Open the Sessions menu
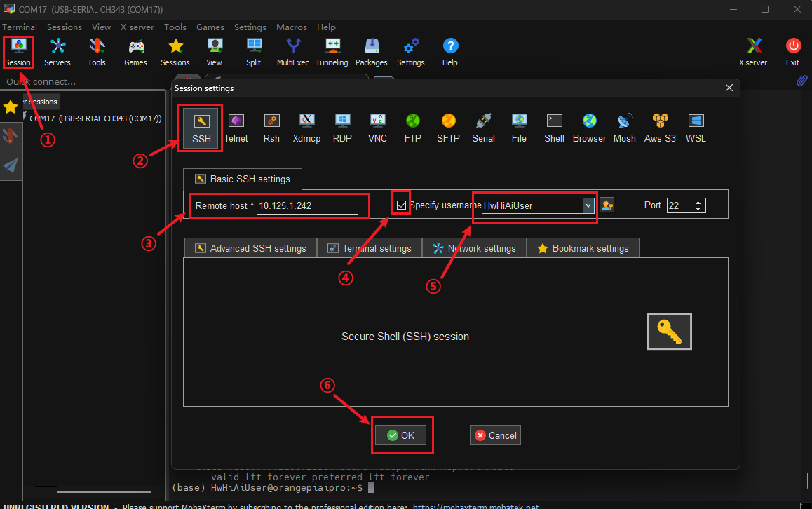812x509 pixels. click(x=65, y=27)
